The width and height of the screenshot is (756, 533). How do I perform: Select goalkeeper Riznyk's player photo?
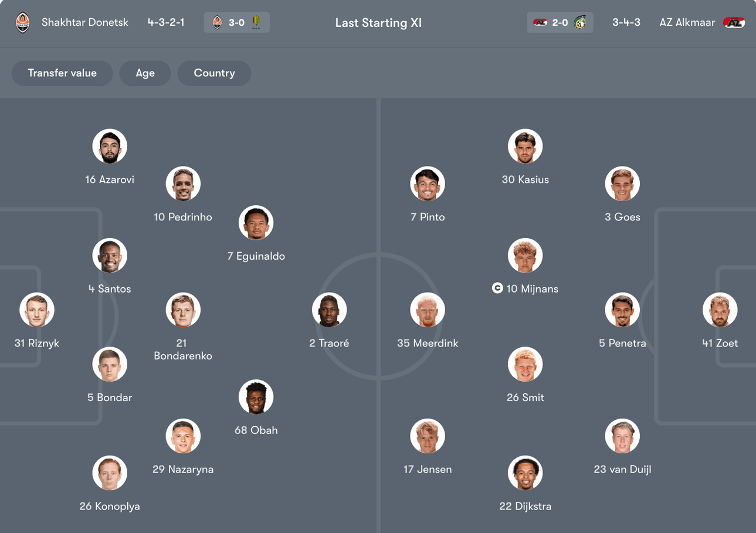click(37, 310)
